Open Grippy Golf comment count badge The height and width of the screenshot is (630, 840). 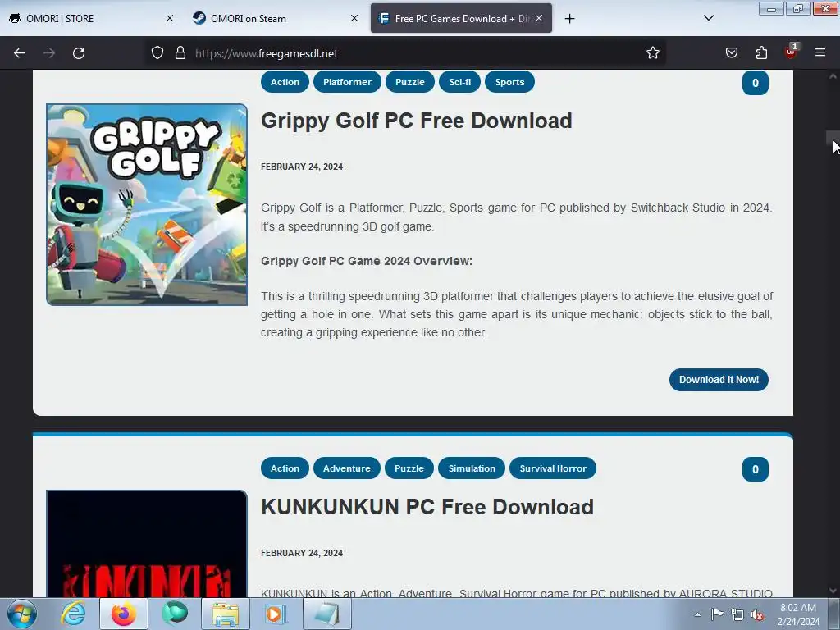tap(756, 83)
